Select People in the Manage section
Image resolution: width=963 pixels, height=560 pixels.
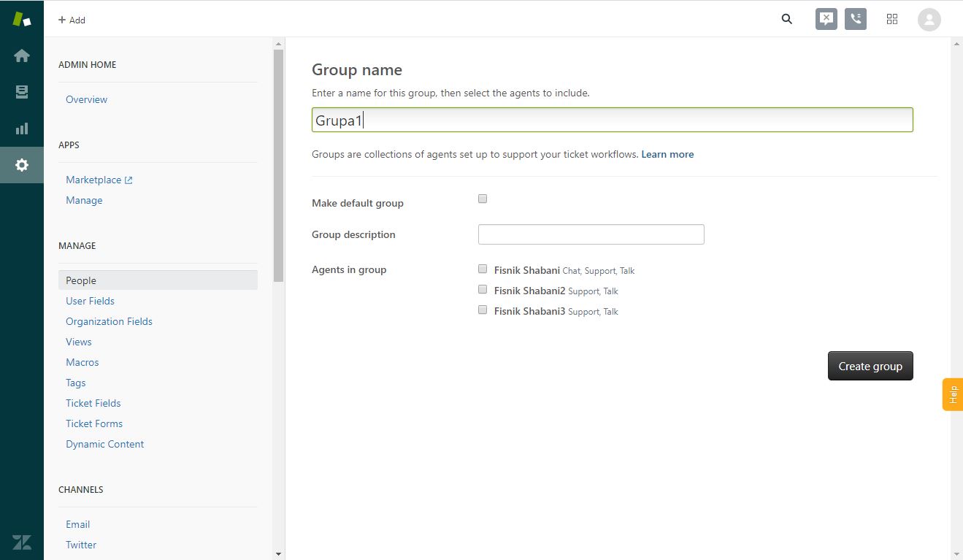pyautogui.click(x=81, y=280)
